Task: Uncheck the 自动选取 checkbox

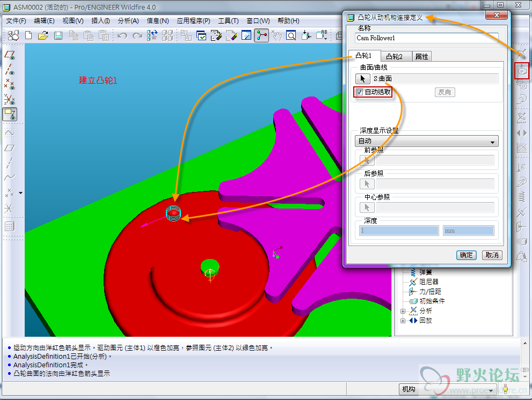Action: coord(360,92)
